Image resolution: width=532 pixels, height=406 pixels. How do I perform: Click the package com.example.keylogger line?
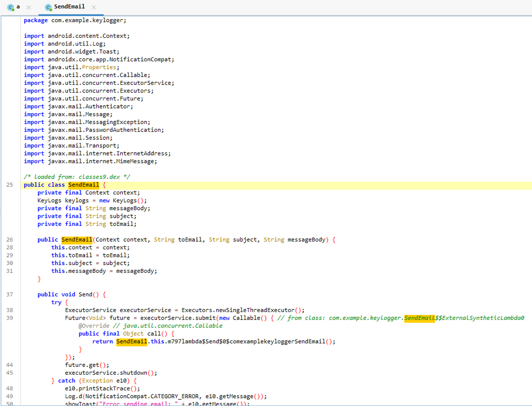[x=75, y=20]
